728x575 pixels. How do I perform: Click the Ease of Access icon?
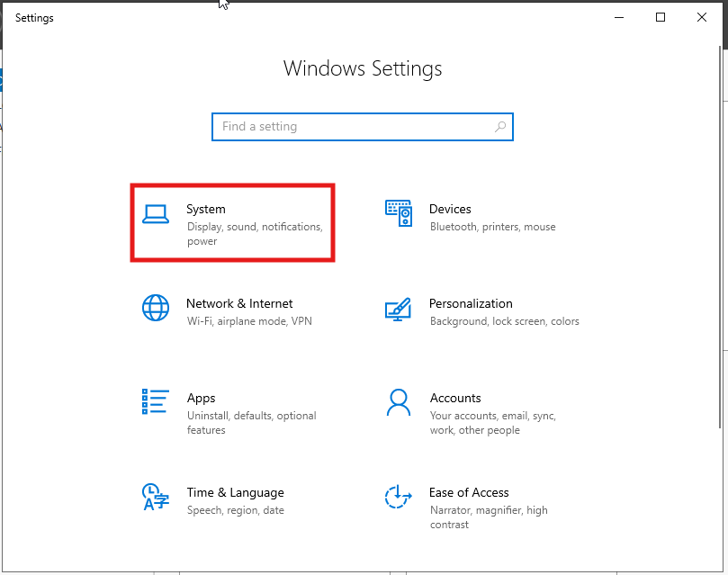[399, 497]
